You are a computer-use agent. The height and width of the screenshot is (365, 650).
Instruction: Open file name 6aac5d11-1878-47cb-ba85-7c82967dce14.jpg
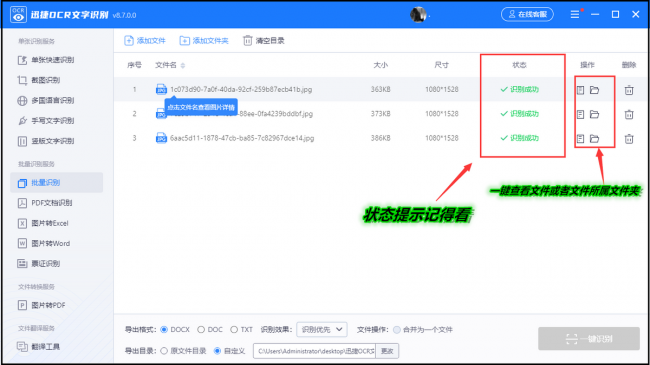(x=242, y=138)
